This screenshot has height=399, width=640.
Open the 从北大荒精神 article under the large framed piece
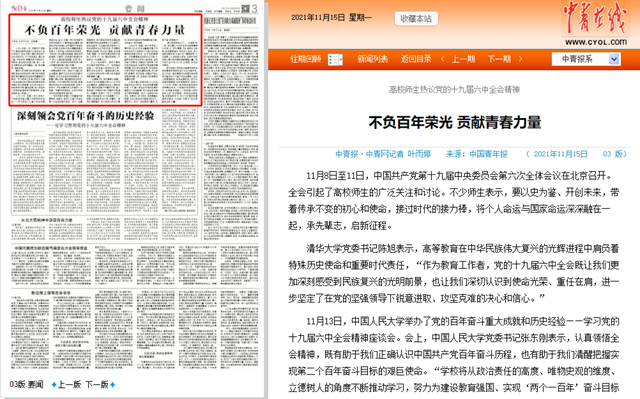[x=104, y=228]
